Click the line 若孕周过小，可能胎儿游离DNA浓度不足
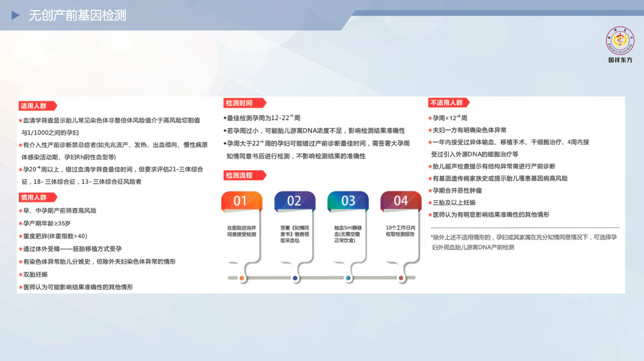The height and width of the screenshot is (361, 644). [x=314, y=130]
